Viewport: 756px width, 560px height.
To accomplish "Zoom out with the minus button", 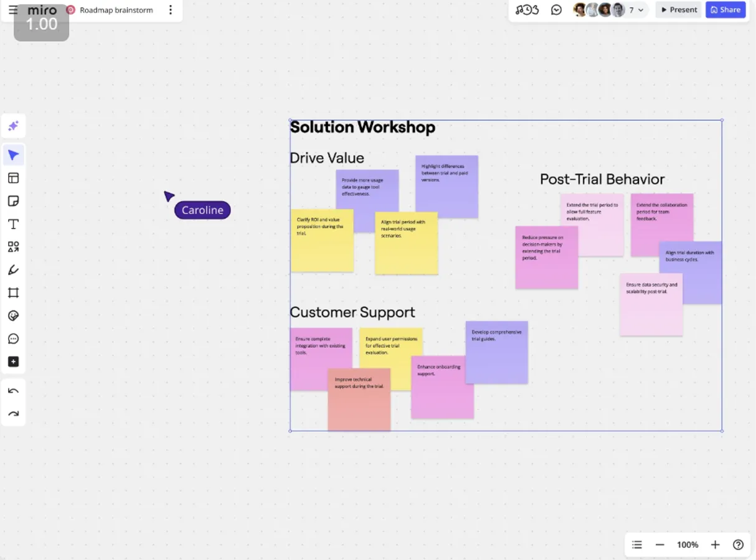I will click(659, 544).
